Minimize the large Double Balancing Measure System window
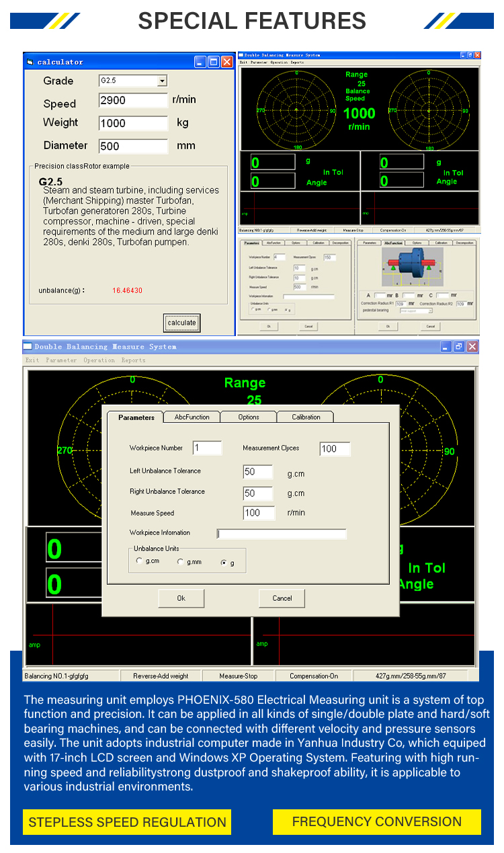Image resolution: width=504 pixels, height=853 pixels. (x=446, y=347)
